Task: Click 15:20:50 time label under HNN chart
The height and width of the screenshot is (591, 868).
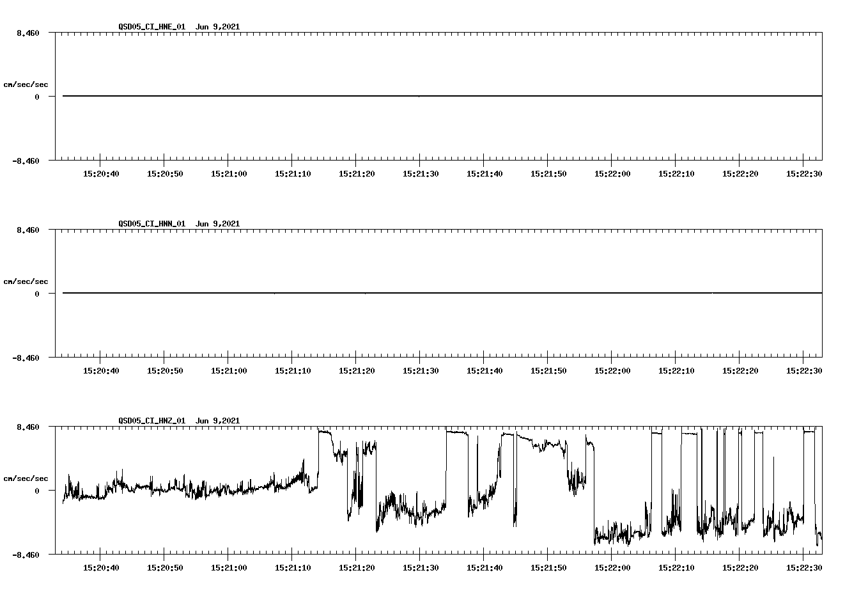Action: [x=165, y=370]
